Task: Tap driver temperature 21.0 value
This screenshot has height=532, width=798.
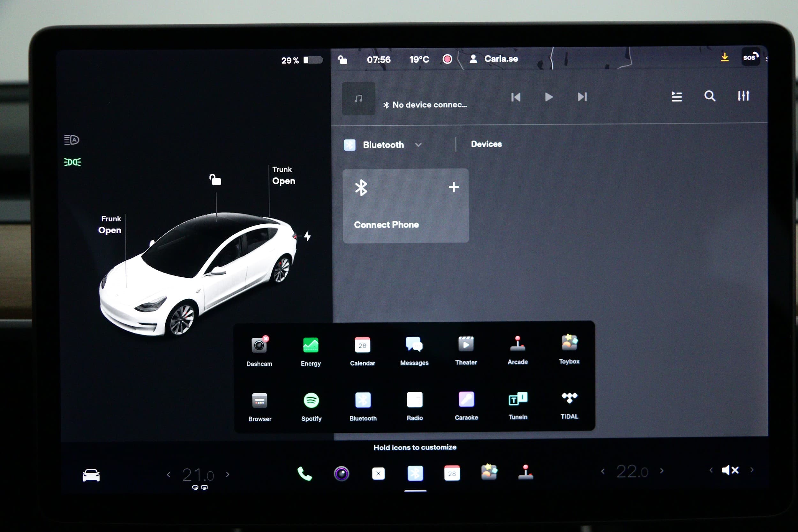Action: tap(198, 475)
